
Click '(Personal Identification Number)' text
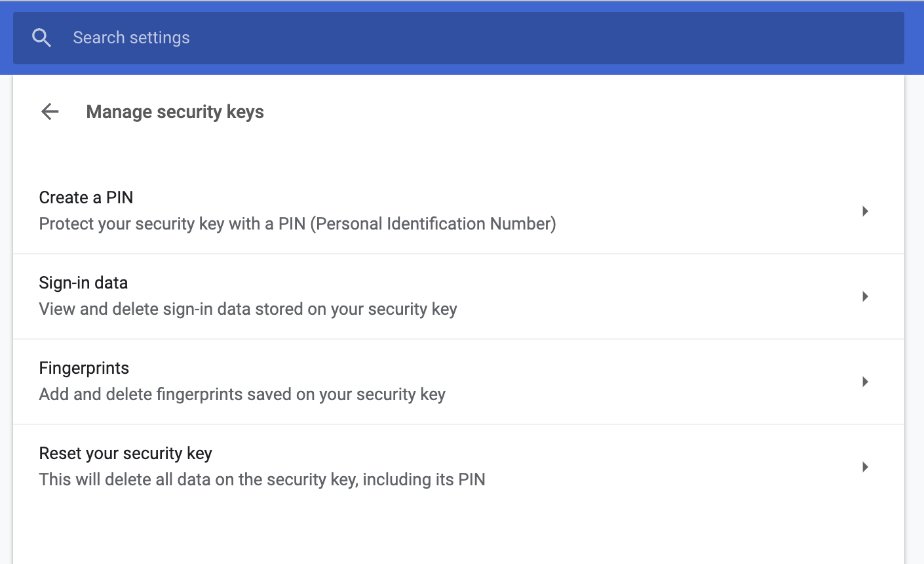433,224
